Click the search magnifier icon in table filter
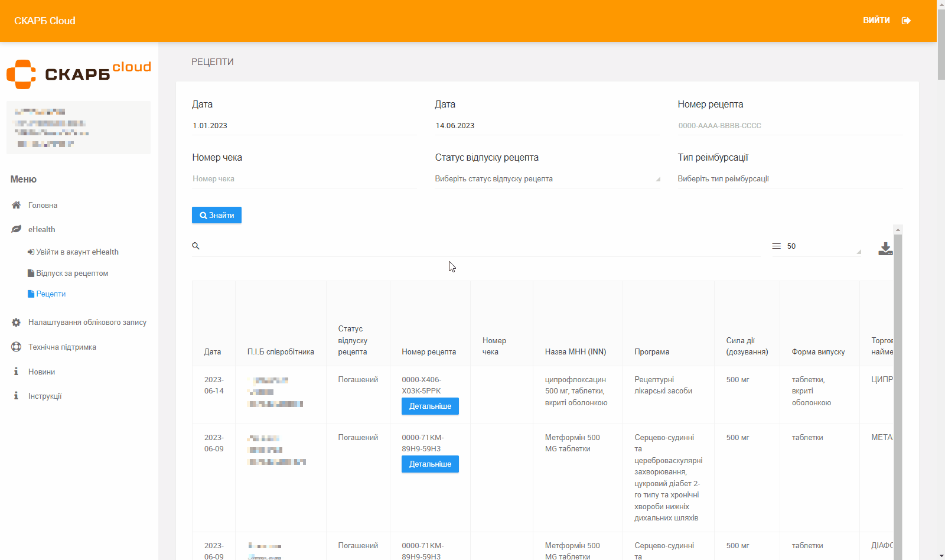945x560 pixels. point(195,246)
